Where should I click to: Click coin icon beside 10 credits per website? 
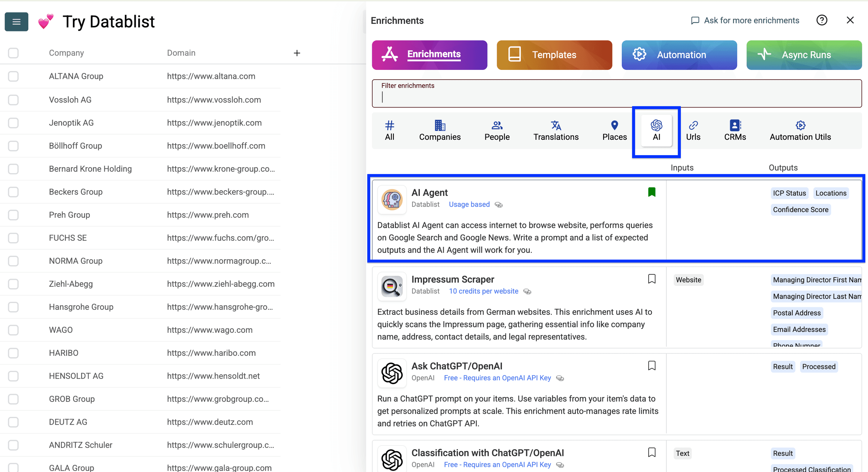click(527, 292)
